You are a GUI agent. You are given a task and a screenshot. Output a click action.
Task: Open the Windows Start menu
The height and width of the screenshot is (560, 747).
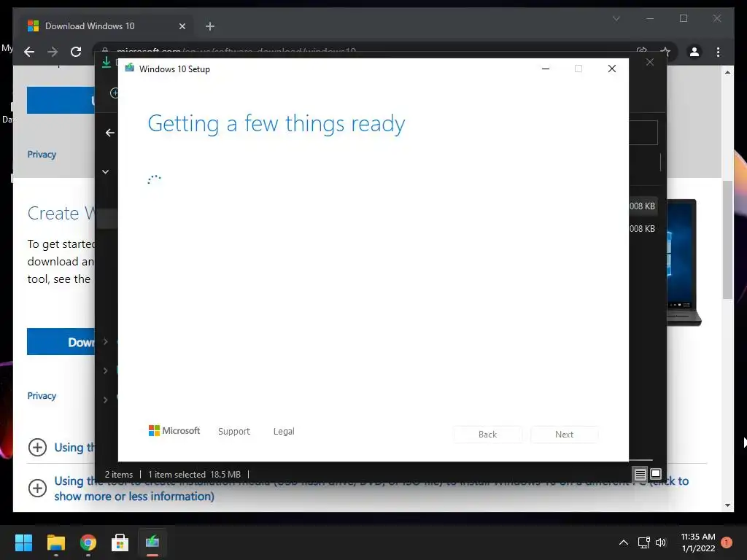(x=23, y=542)
